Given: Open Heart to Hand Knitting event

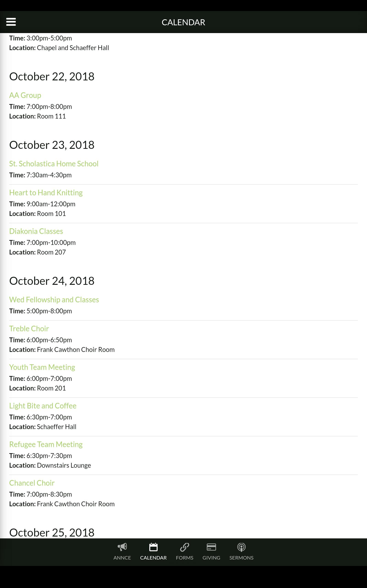Looking at the screenshot, I should click(x=46, y=193).
